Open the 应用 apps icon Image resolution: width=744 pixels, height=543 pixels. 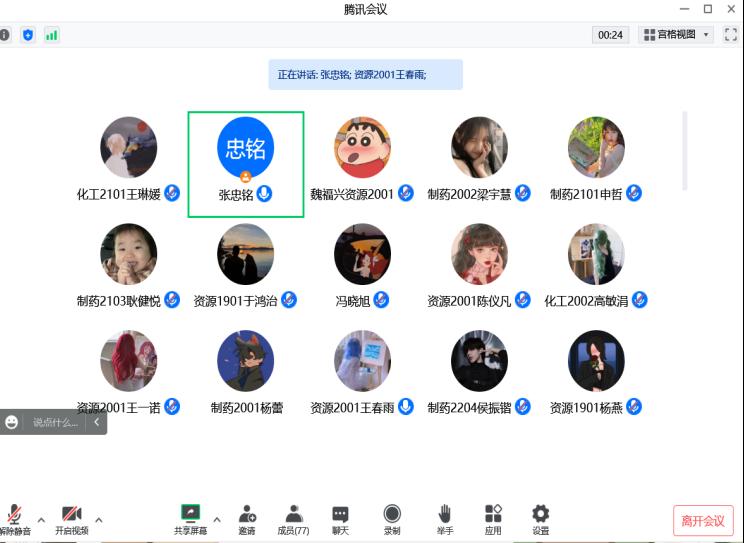pos(493,514)
